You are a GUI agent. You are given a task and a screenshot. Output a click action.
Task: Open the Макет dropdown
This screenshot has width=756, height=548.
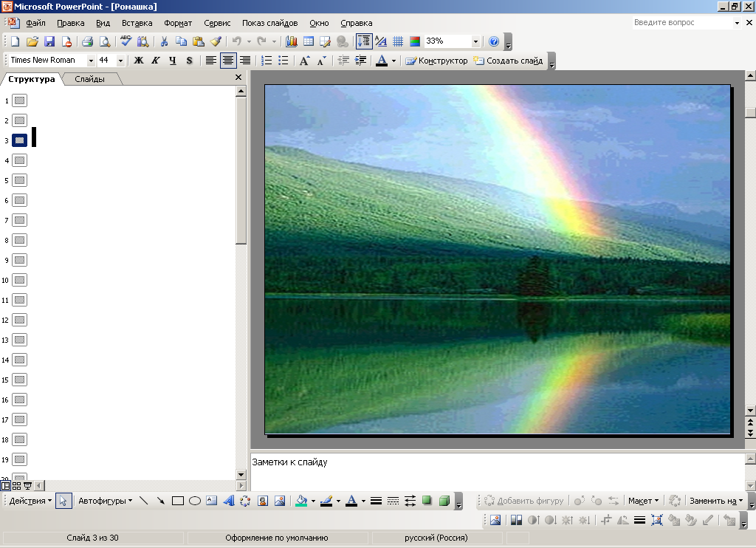[643, 501]
